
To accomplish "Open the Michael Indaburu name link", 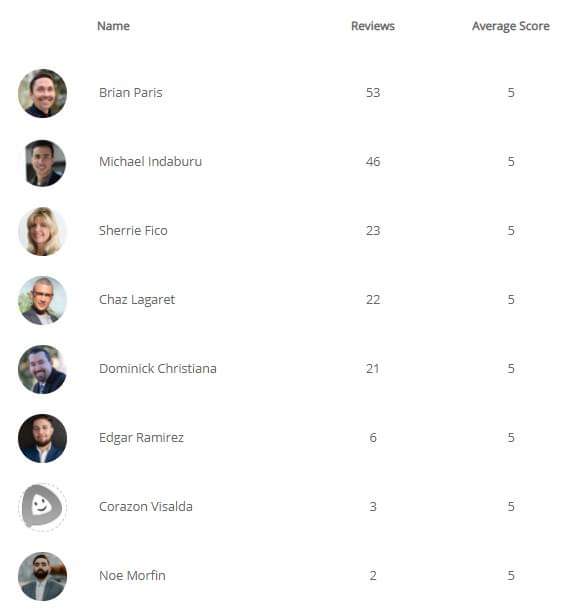I will 150,161.
